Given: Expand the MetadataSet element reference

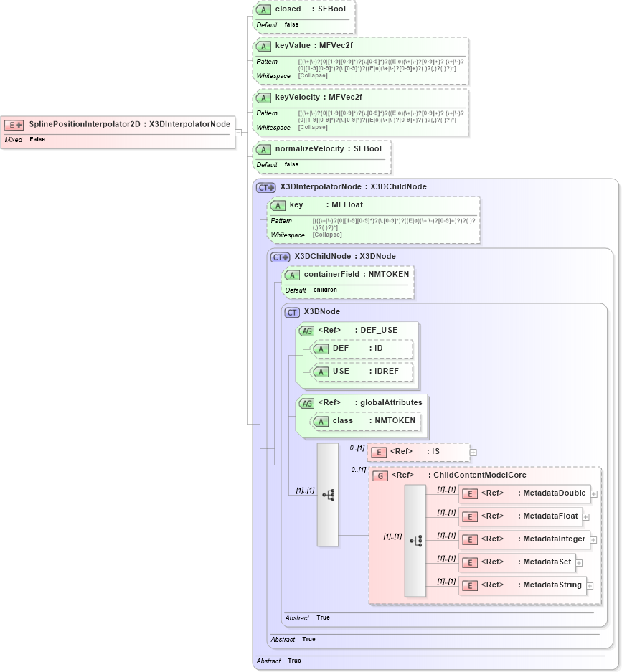Looking at the screenshot, I should coord(580,563).
